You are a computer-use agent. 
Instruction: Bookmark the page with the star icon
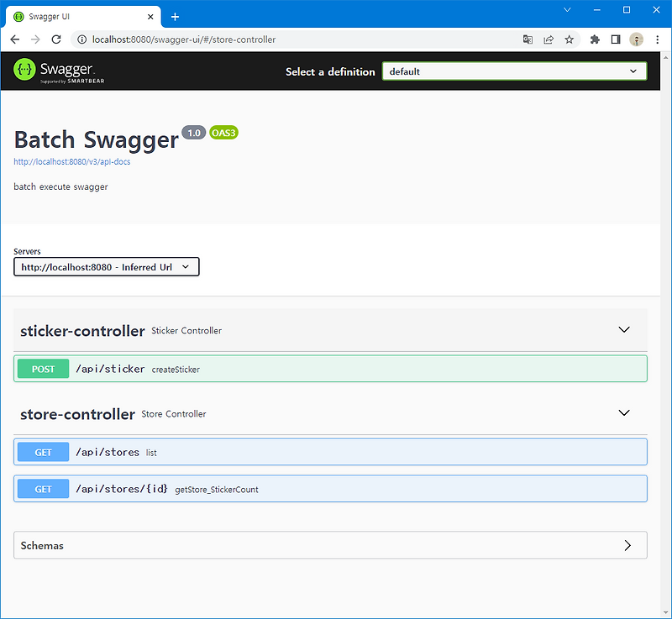point(569,39)
